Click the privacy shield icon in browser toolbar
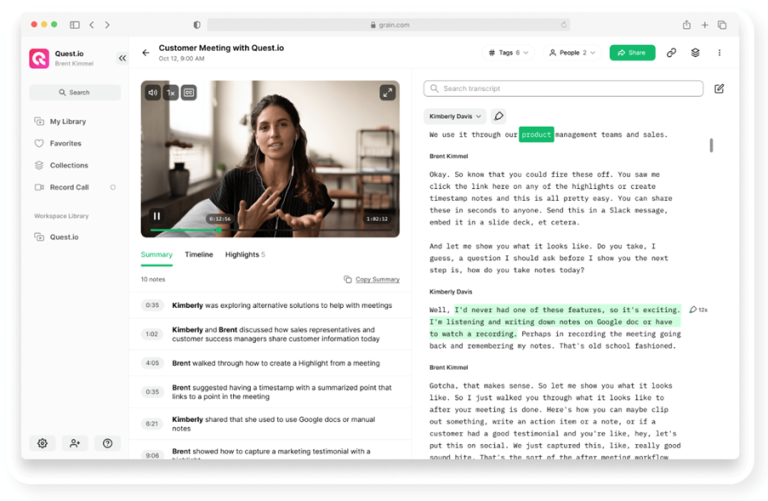The height and width of the screenshot is (501, 768). pyautogui.click(x=197, y=24)
